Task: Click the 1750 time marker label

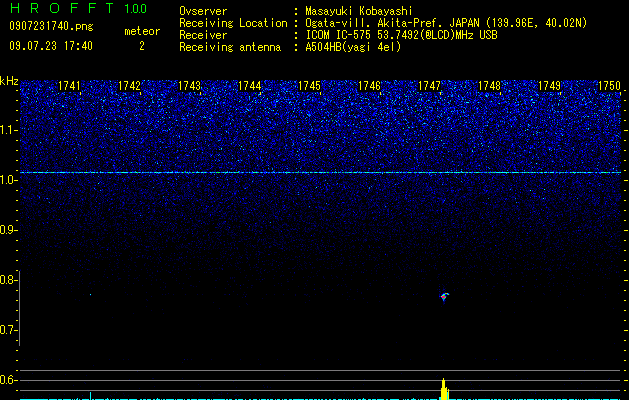Action: [x=609, y=86]
